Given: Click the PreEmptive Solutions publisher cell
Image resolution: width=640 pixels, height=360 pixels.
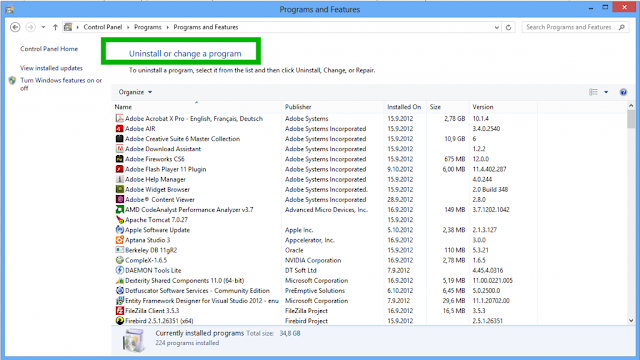Looking at the screenshot, I should click(x=315, y=291).
